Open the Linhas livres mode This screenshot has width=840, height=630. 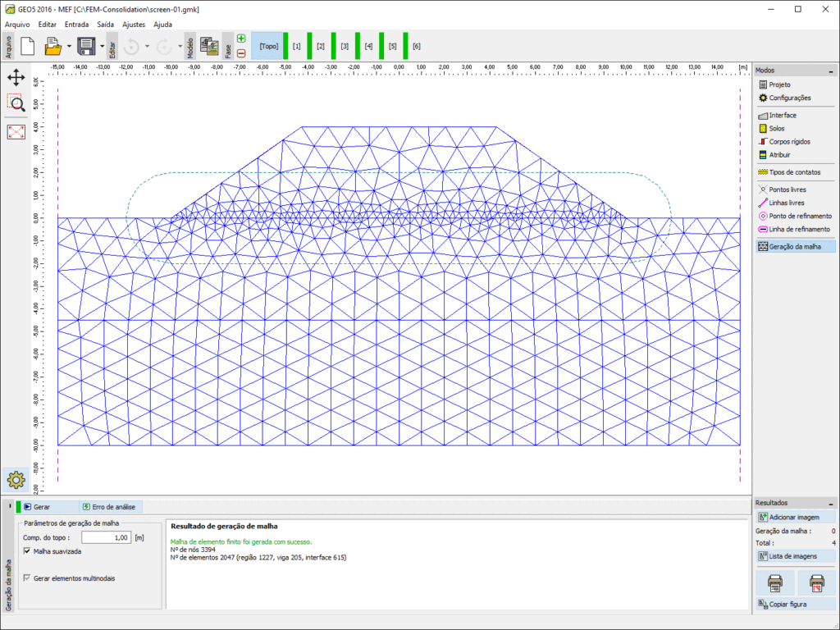[x=796, y=203]
